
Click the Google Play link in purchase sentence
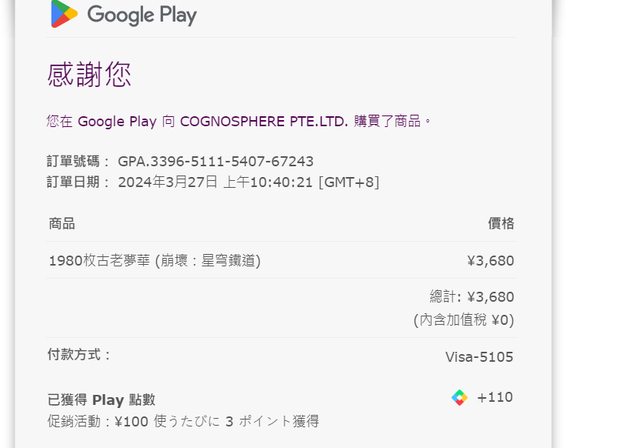point(117,122)
